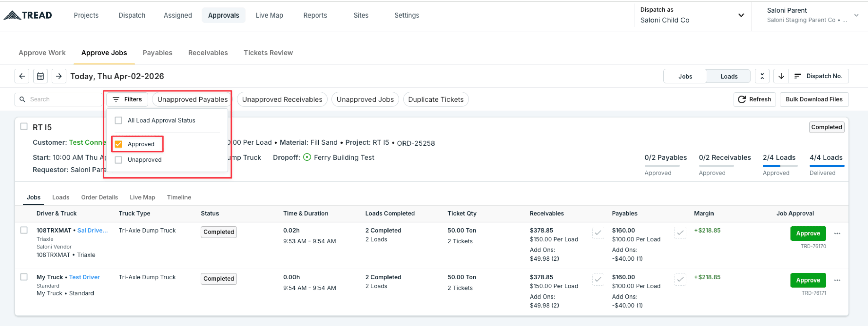Select the RT I5 order checkbox
The height and width of the screenshot is (326, 868).
pos(24,127)
